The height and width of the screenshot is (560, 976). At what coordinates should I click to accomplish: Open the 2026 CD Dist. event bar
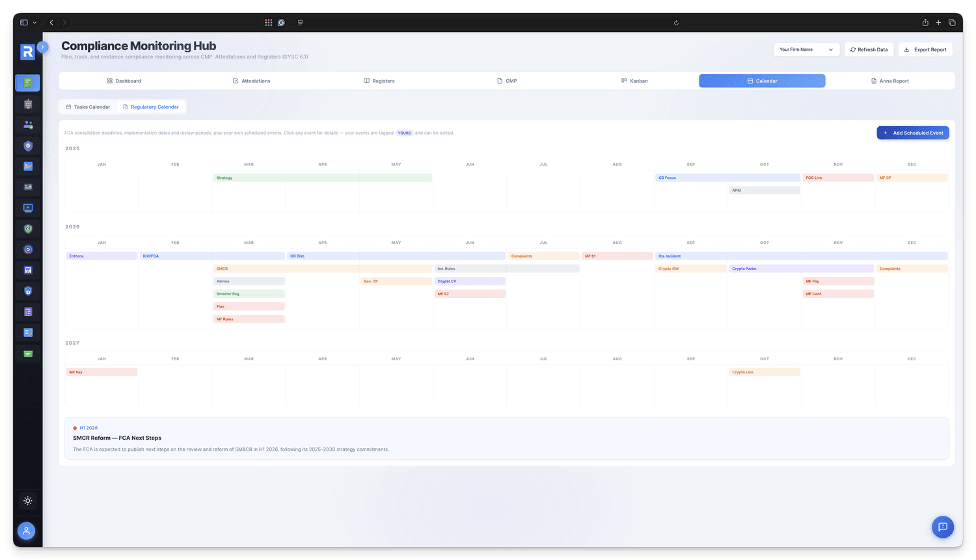396,256
